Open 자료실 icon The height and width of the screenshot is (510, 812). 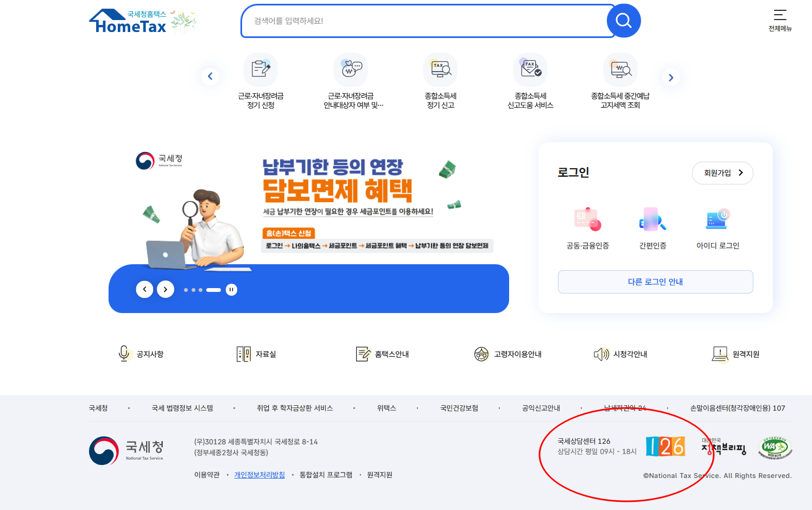(x=243, y=354)
